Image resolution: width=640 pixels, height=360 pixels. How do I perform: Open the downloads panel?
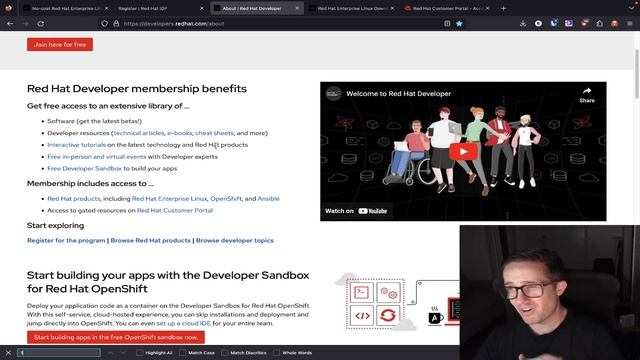click(x=523, y=24)
